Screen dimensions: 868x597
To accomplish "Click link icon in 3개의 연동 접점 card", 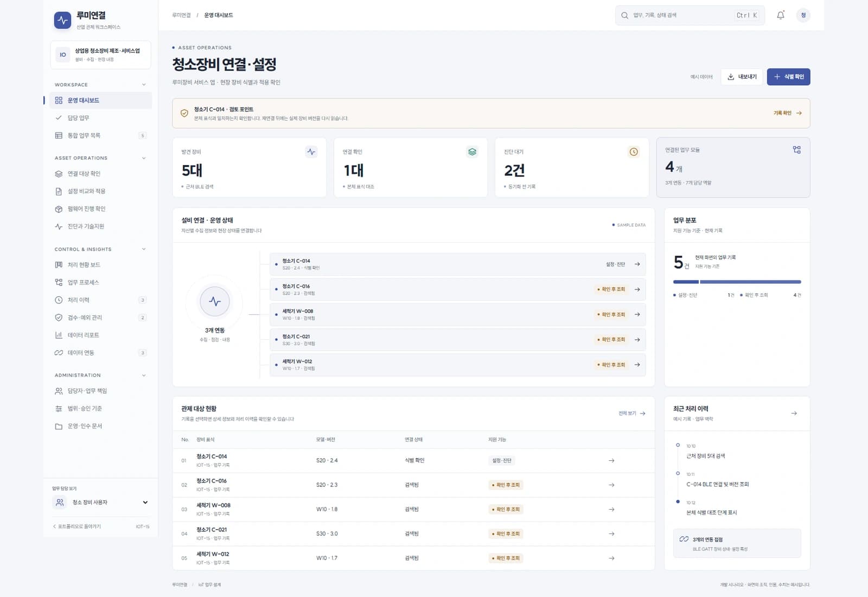I will tap(684, 539).
